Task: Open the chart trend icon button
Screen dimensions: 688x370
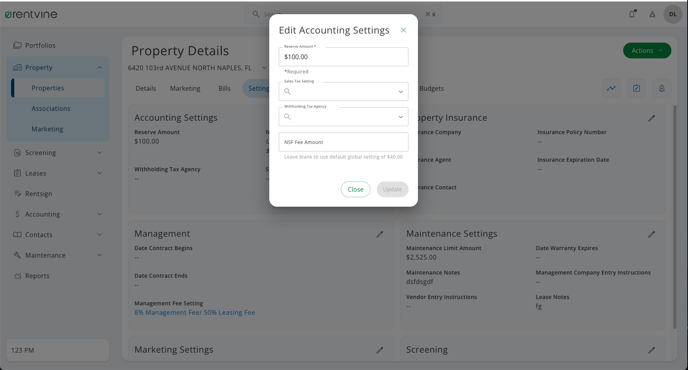Action: pyautogui.click(x=611, y=88)
